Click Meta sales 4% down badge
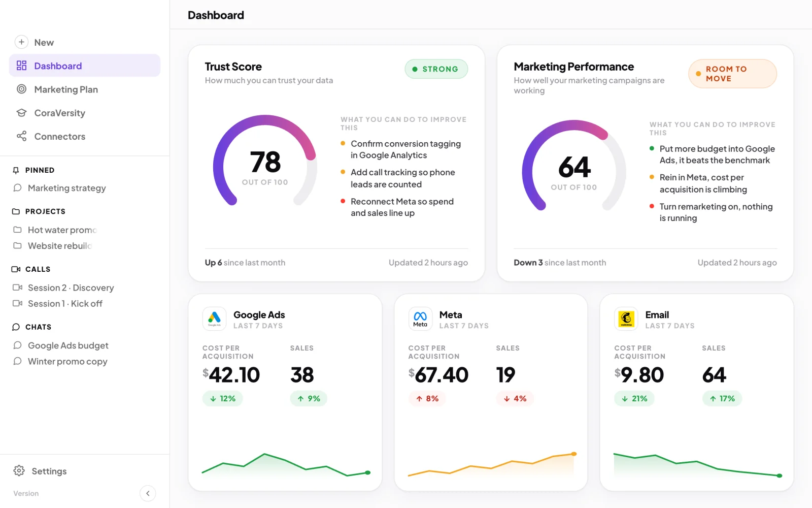Screen dimensions: 812x508 coord(515,399)
